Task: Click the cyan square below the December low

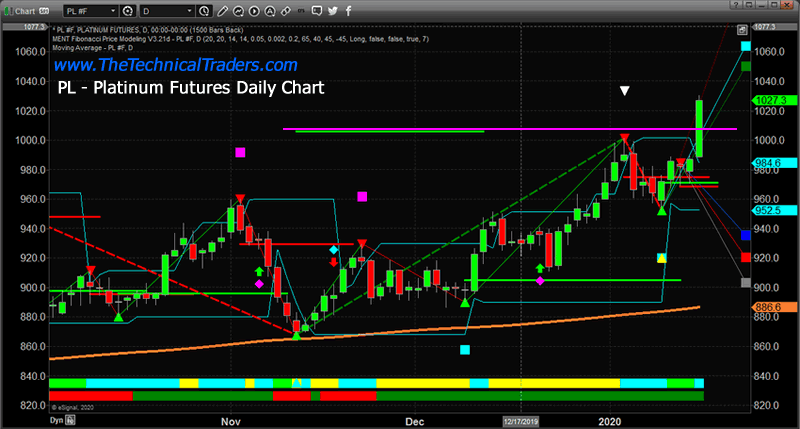Action: click(464, 350)
